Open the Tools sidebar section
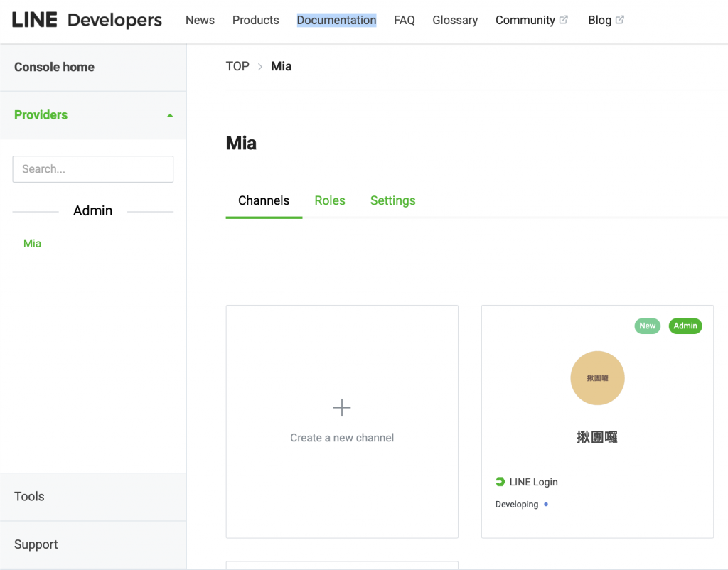The width and height of the screenshot is (728, 570). point(29,496)
